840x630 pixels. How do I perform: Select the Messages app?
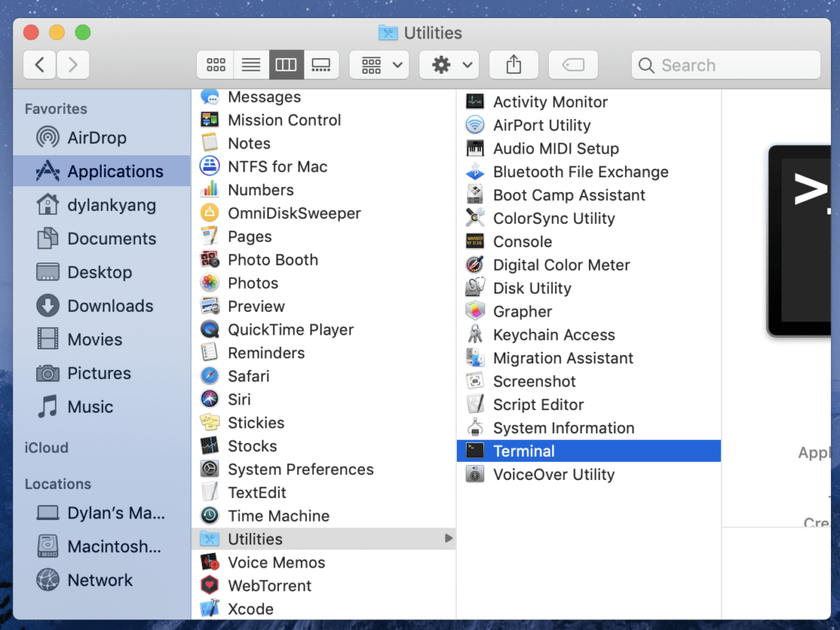pos(323,97)
